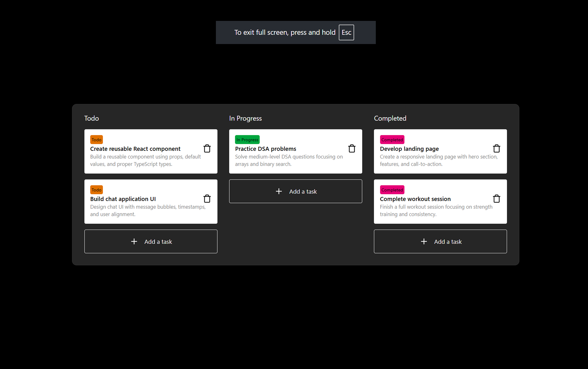Click green In Progress badge on DSA card
The height and width of the screenshot is (369, 588).
(x=247, y=140)
